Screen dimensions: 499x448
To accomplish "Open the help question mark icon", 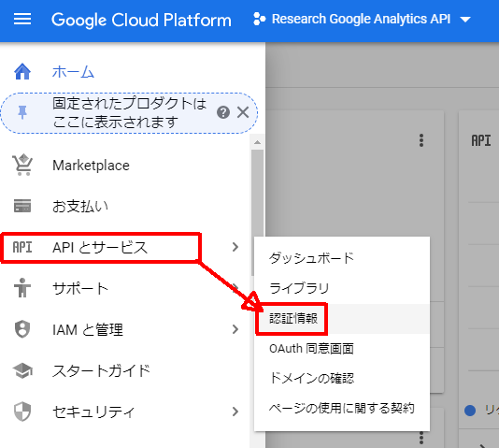I will tap(223, 112).
